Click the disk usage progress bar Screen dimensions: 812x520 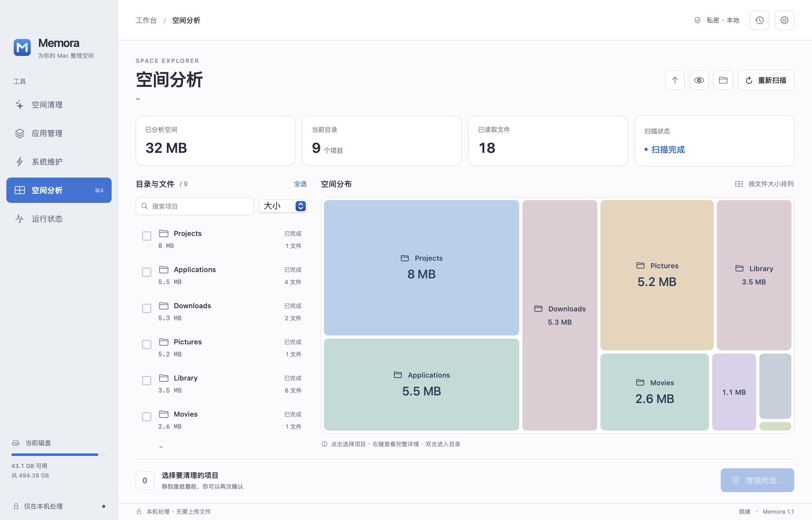[59, 455]
